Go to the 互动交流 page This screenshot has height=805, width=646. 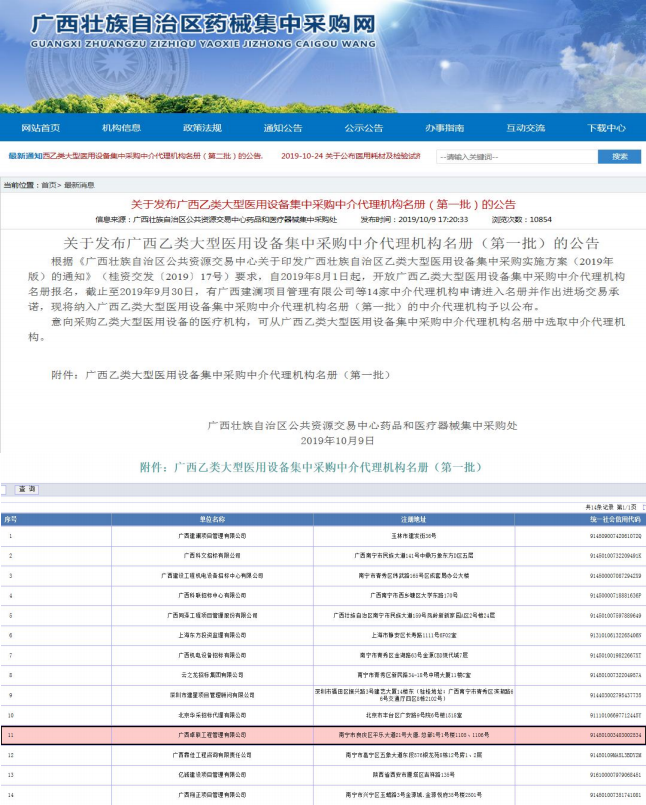click(x=525, y=128)
